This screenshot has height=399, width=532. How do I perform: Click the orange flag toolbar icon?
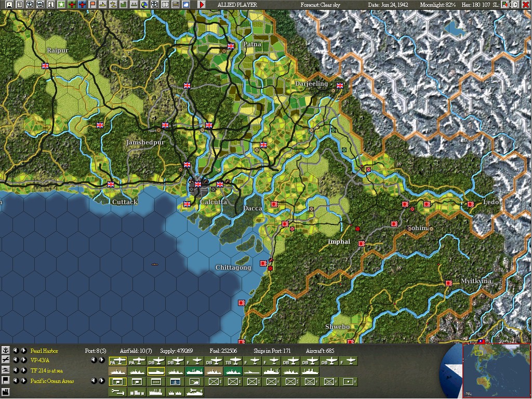[92, 4]
